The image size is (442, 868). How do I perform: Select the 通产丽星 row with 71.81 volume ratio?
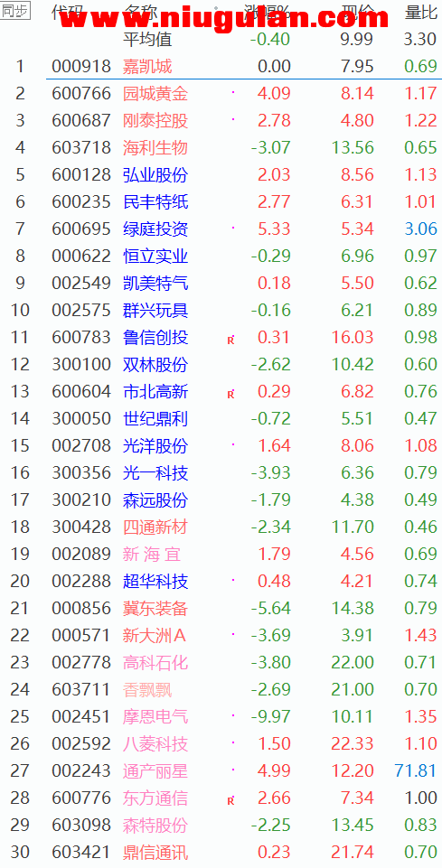pos(221,770)
